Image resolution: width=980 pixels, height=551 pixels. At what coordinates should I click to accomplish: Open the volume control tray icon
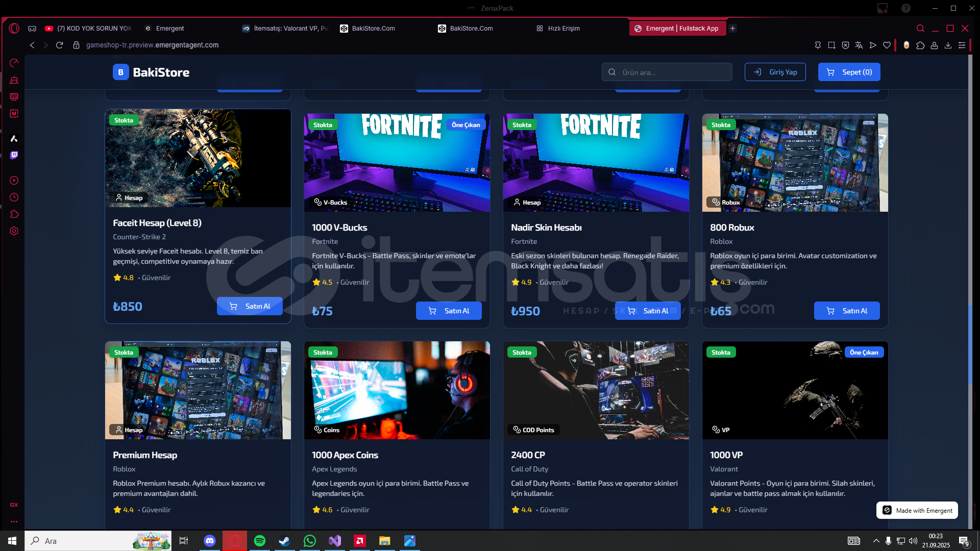913,541
